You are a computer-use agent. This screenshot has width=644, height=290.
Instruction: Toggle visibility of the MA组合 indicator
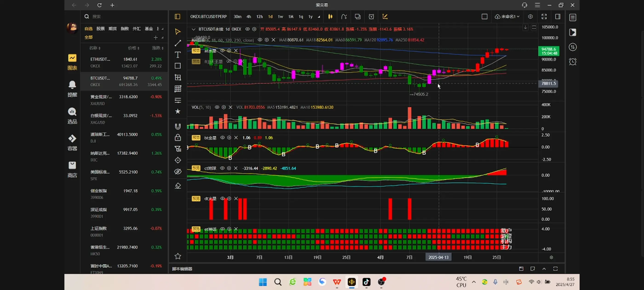click(260, 40)
